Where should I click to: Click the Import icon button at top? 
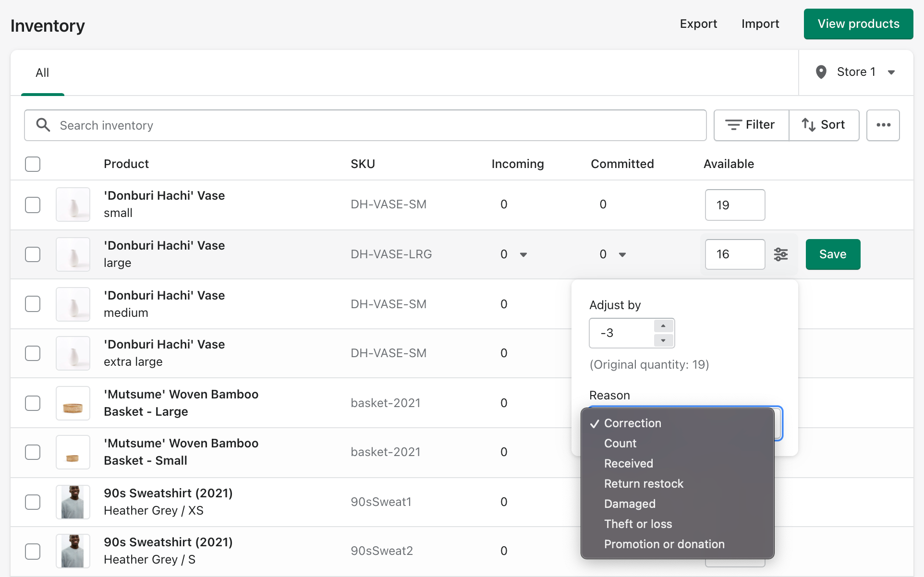(x=761, y=24)
